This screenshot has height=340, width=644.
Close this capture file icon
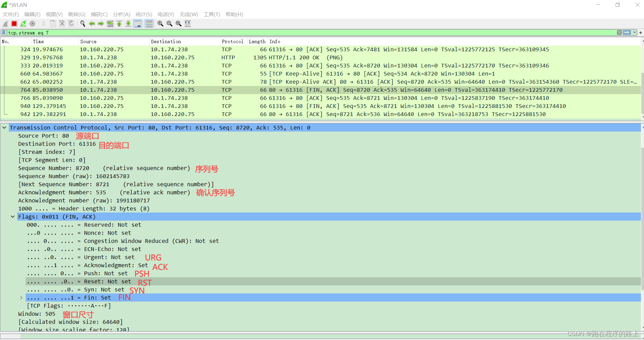[x=62, y=24]
